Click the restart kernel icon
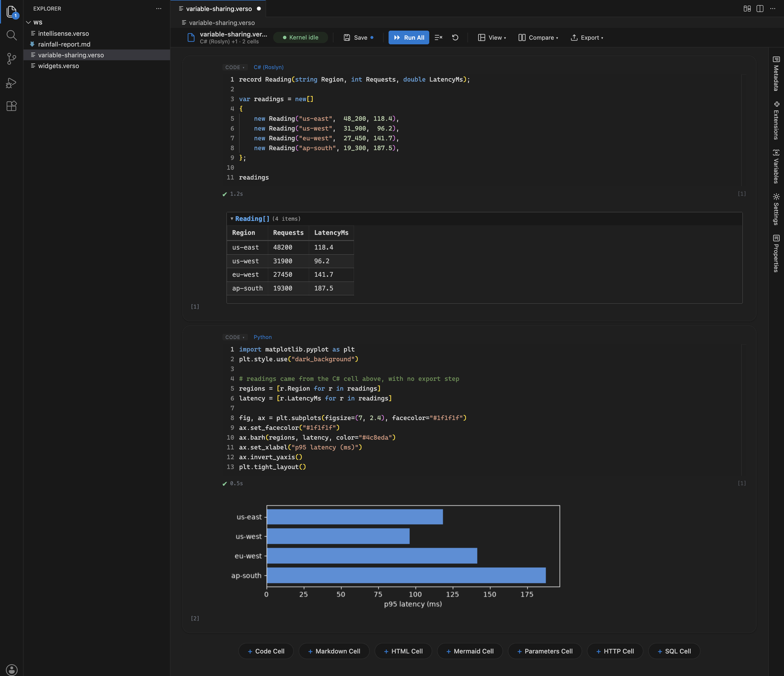 [x=455, y=38]
